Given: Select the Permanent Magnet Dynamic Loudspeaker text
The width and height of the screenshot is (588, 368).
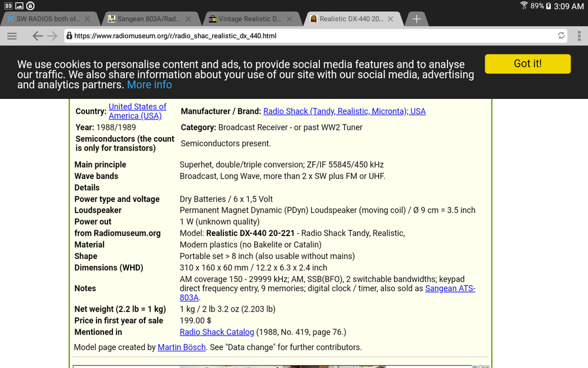Looking at the screenshot, I should pyautogui.click(x=328, y=210).
